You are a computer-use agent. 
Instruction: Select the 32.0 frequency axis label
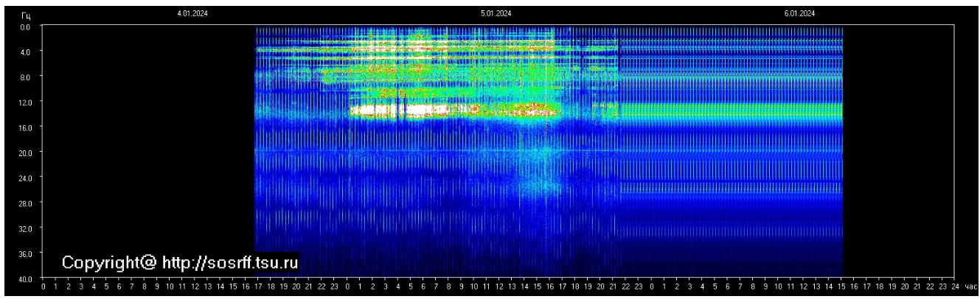tap(24, 228)
